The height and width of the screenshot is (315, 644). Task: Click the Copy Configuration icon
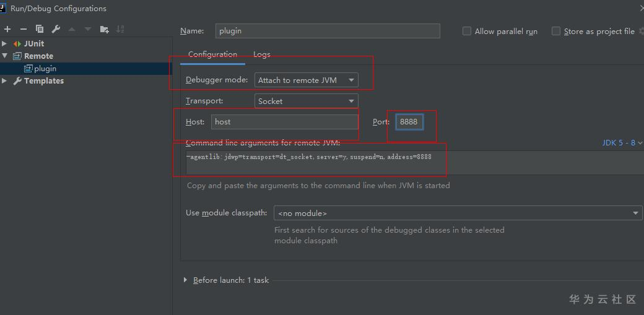pyautogui.click(x=40, y=29)
